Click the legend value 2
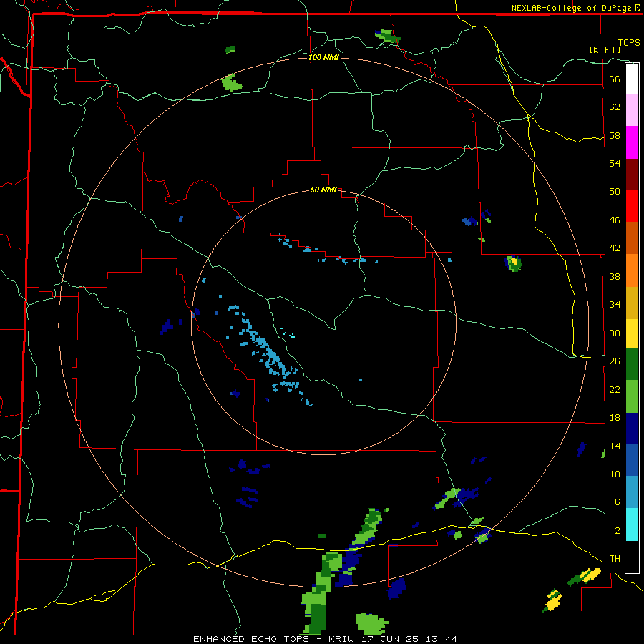 coord(617,531)
